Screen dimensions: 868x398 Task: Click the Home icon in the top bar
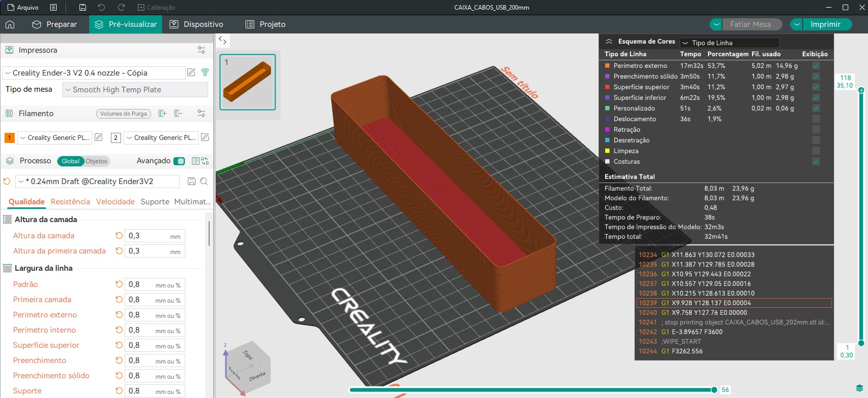point(10,24)
